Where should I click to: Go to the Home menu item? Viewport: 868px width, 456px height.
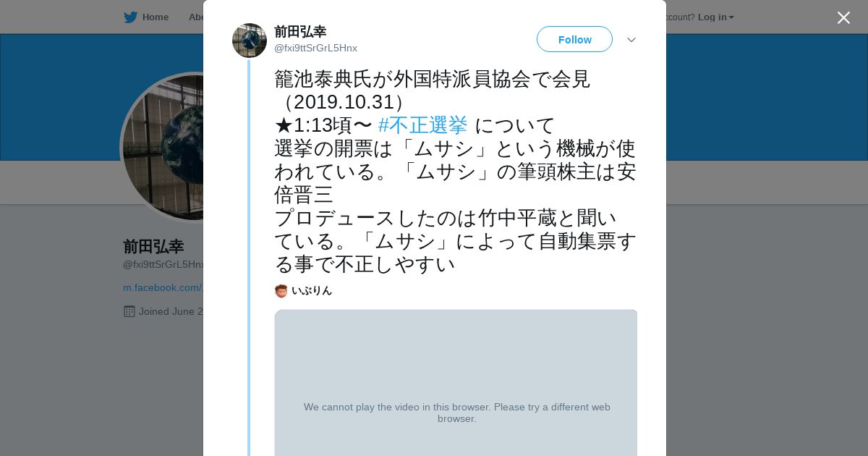coord(155,17)
